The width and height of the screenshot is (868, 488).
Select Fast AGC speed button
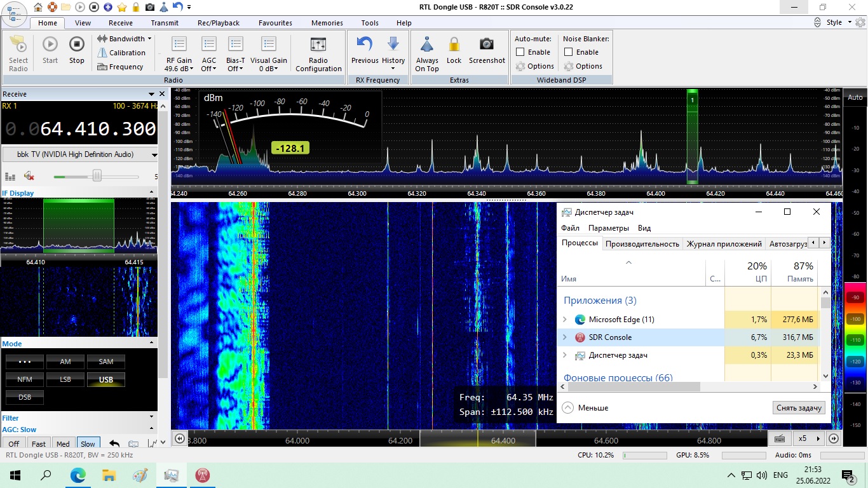(x=39, y=444)
